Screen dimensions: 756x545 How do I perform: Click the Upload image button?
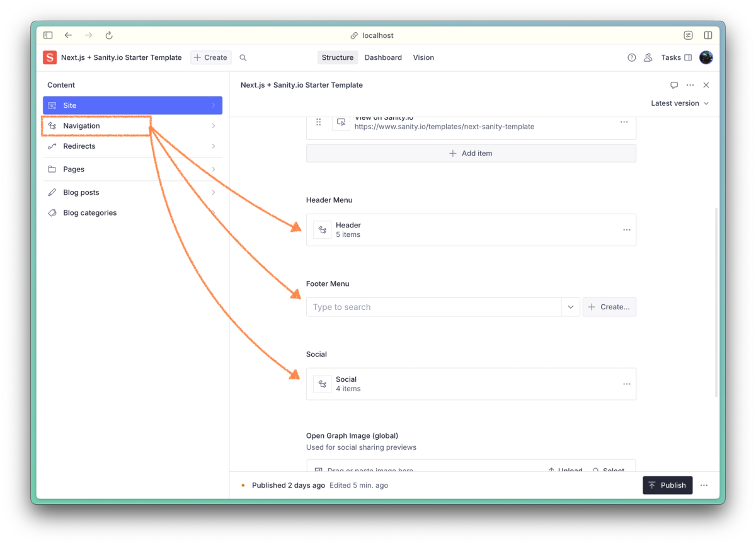tap(564, 469)
